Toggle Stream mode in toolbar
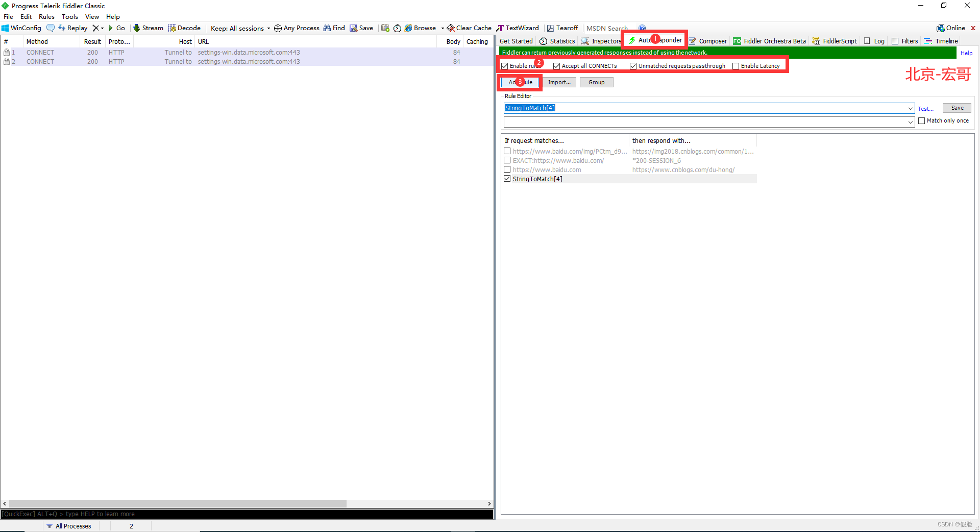The image size is (980, 532). [x=148, y=28]
